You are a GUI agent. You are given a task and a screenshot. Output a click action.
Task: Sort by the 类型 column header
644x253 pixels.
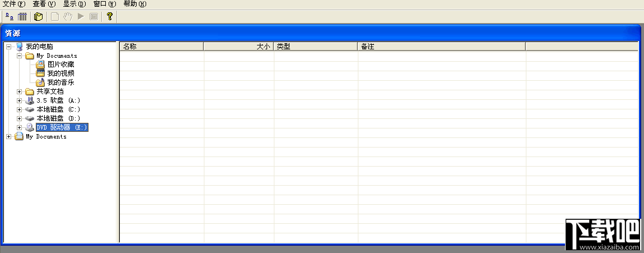tap(315, 47)
